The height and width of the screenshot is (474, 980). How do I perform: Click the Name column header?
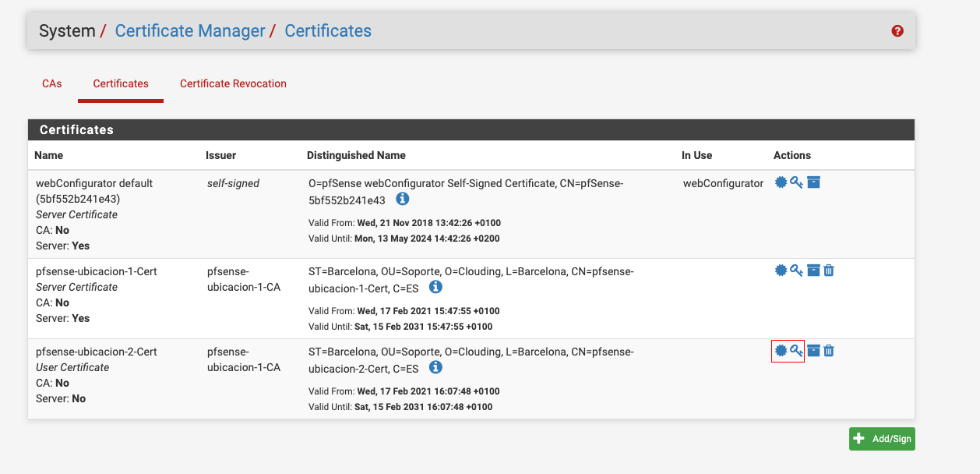point(49,155)
